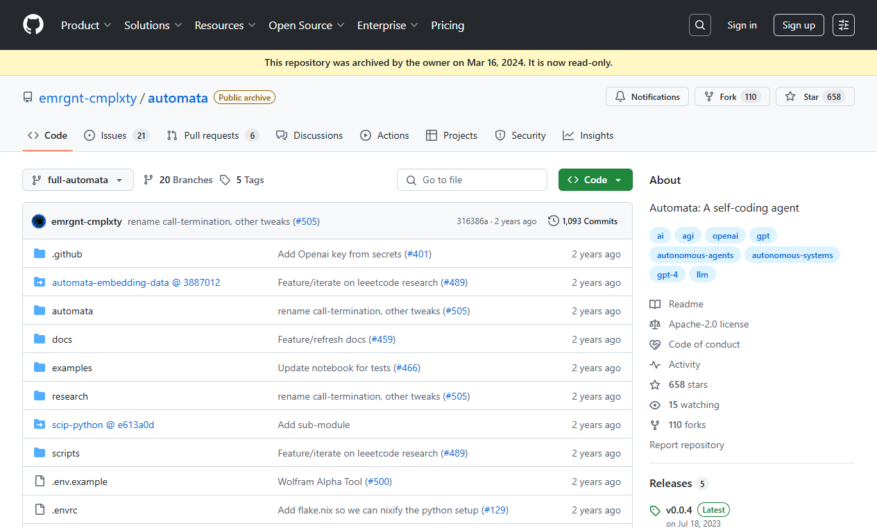Expand the Open Source header menu
This screenshot has width=877, height=528.
306,25
